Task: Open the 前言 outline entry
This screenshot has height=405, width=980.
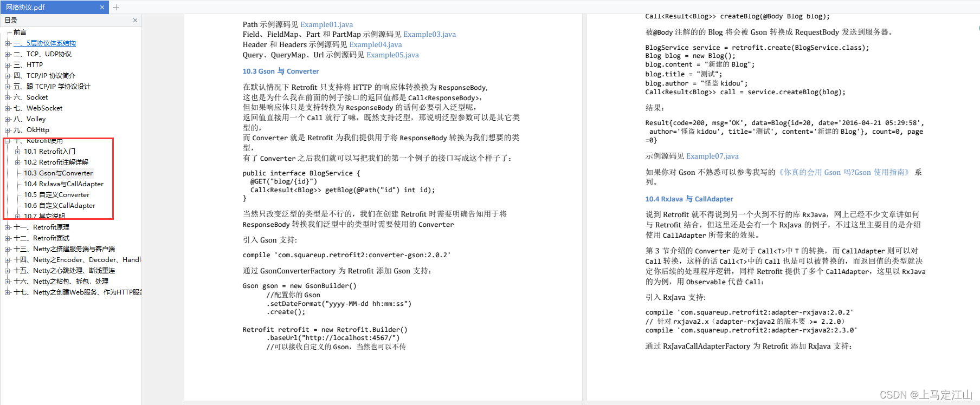Action: (20, 32)
